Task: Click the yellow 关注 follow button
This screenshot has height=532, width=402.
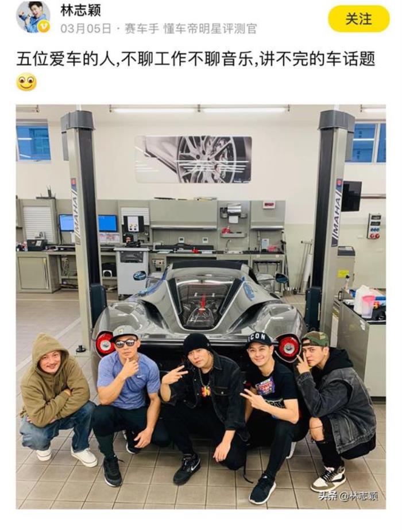Action: pyautogui.click(x=358, y=19)
